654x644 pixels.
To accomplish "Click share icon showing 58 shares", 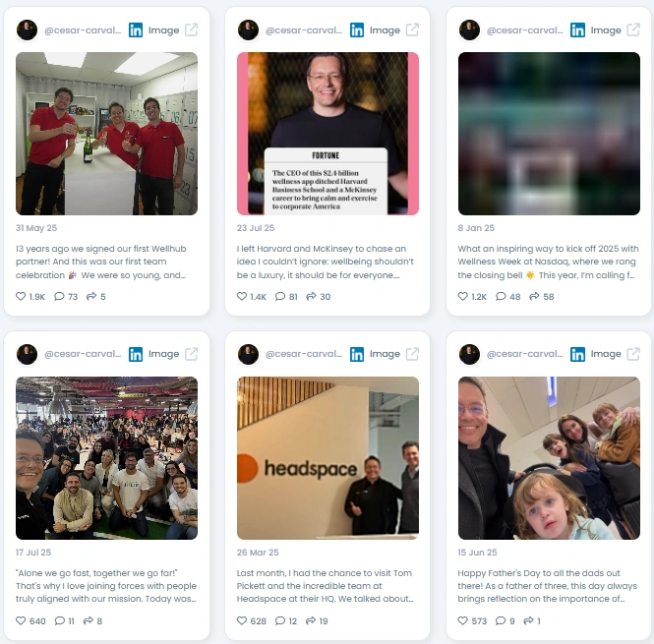I will pos(534,296).
